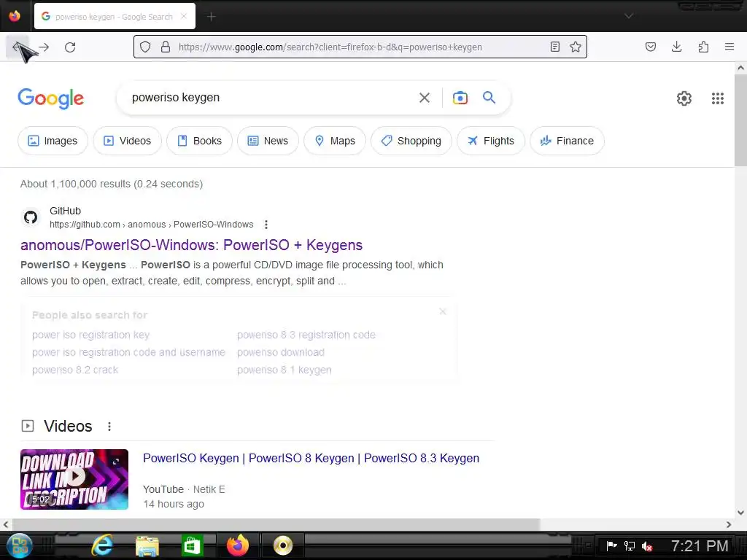Open the Pocket save icon
This screenshot has width=747, height=560.
click(651, 47)
